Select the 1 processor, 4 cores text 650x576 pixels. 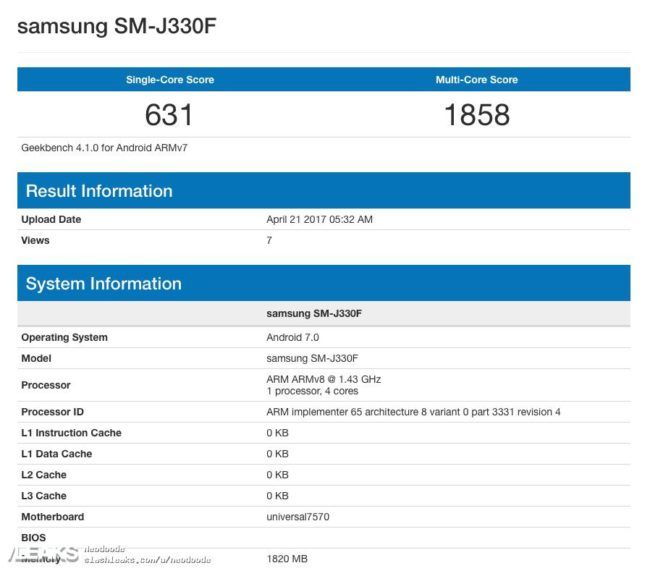[x=312, y=391]
